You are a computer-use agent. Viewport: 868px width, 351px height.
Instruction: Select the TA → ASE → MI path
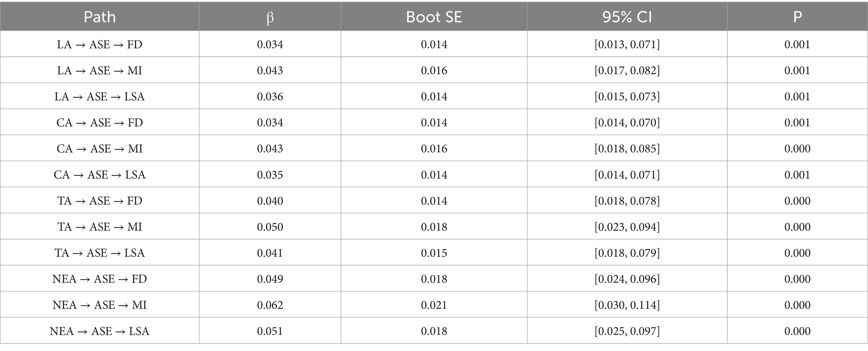click(100, 226)
